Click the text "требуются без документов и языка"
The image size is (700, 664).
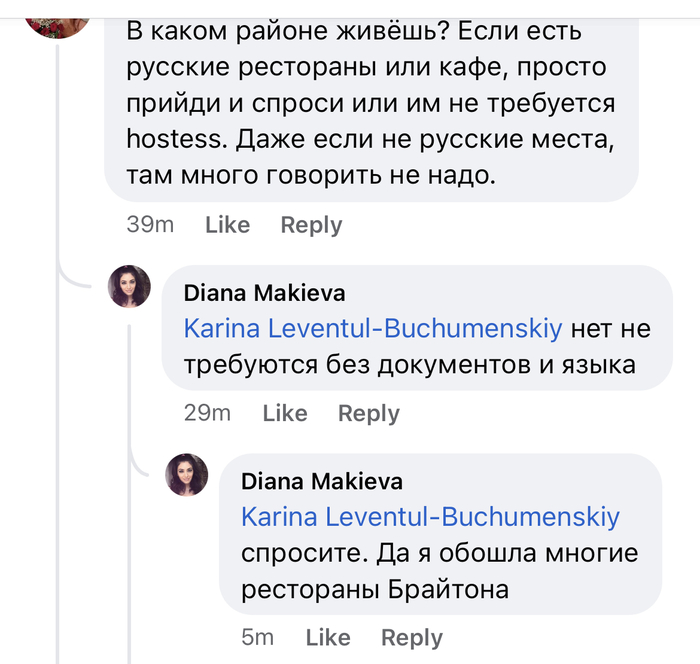click(x=410, y=366)
